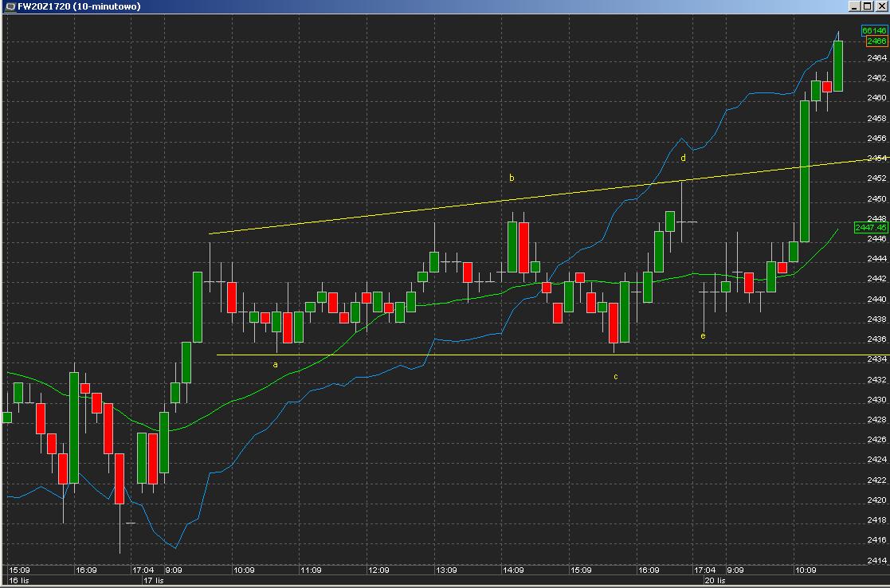This screenshot has width=890, height=588.
Task: Click the 11:09 time axis label
Action: pyautogui.click(x=311, y=570)
